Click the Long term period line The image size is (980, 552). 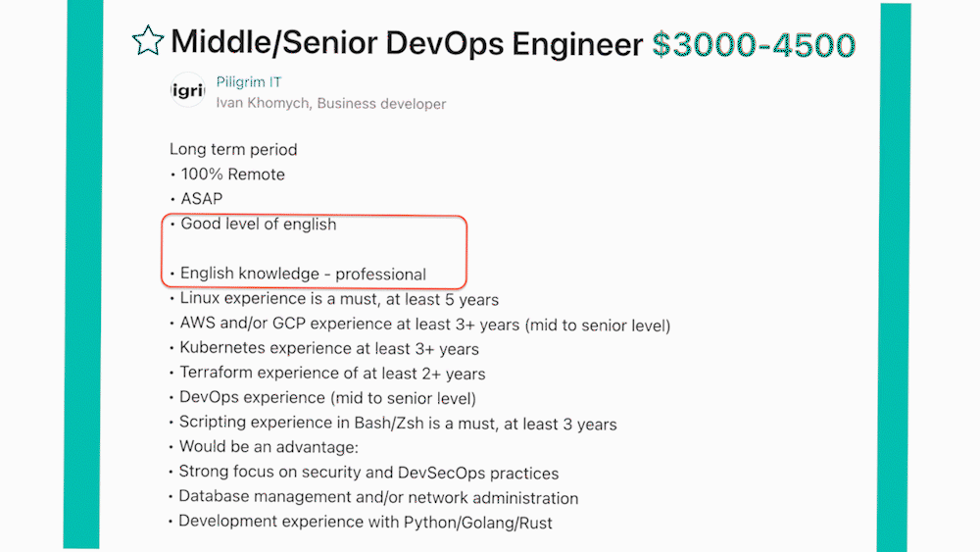click(x=233, y=149)
